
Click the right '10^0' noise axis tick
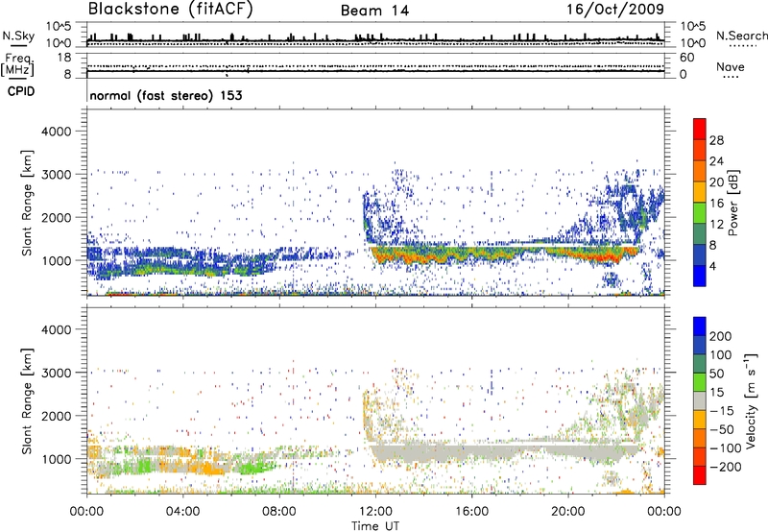point(692,43)
